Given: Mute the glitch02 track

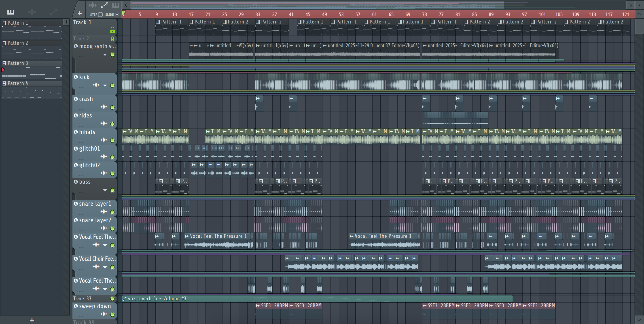Looking at the screenshot, I should (x=112, y=174).
